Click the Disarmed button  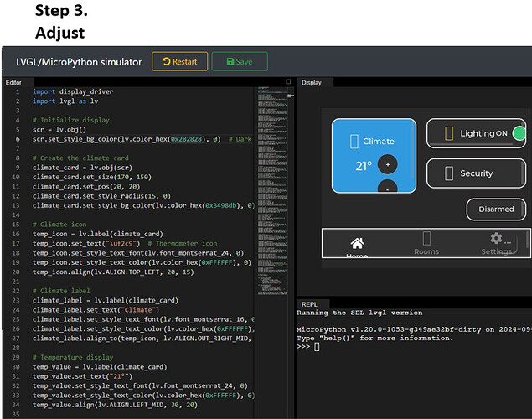pos(496,209)
